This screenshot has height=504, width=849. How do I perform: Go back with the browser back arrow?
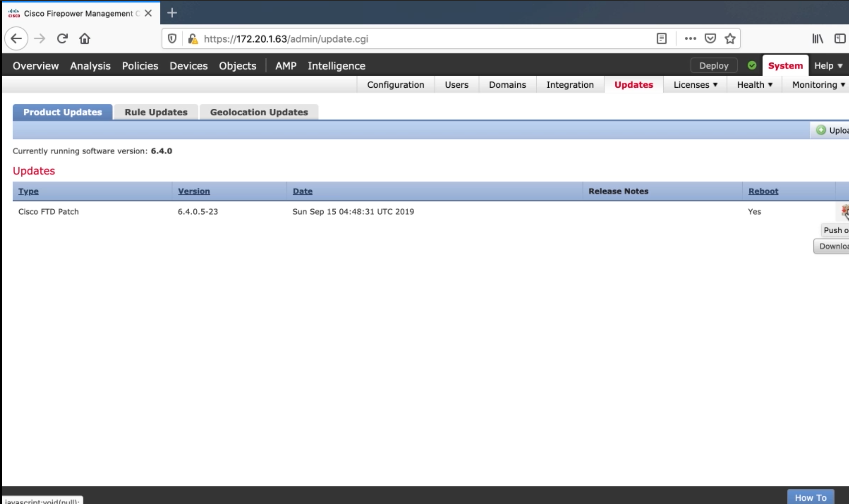pyautogui.click(x=16, y=39)
